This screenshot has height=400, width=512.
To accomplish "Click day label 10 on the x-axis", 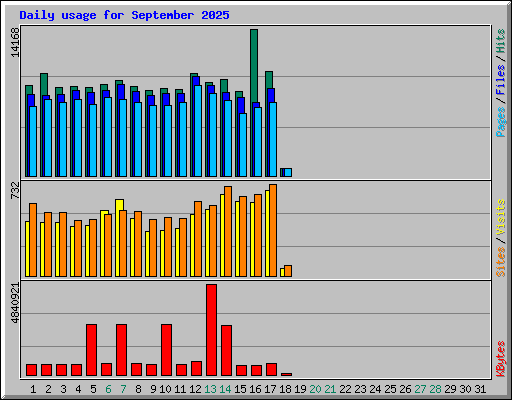I will click(165, 389).
